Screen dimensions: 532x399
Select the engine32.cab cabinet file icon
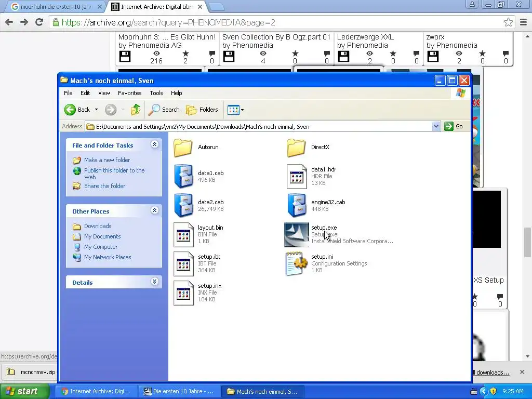point(297,205)
